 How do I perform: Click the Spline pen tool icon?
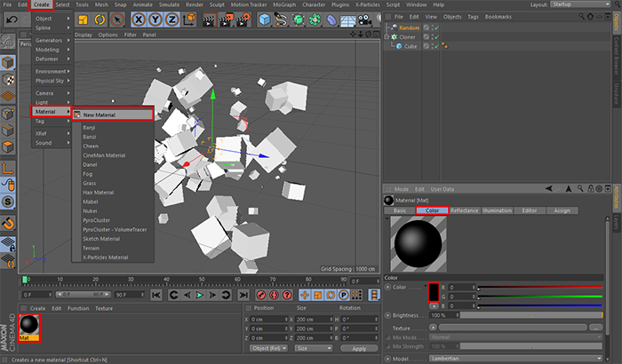[282, 20]
